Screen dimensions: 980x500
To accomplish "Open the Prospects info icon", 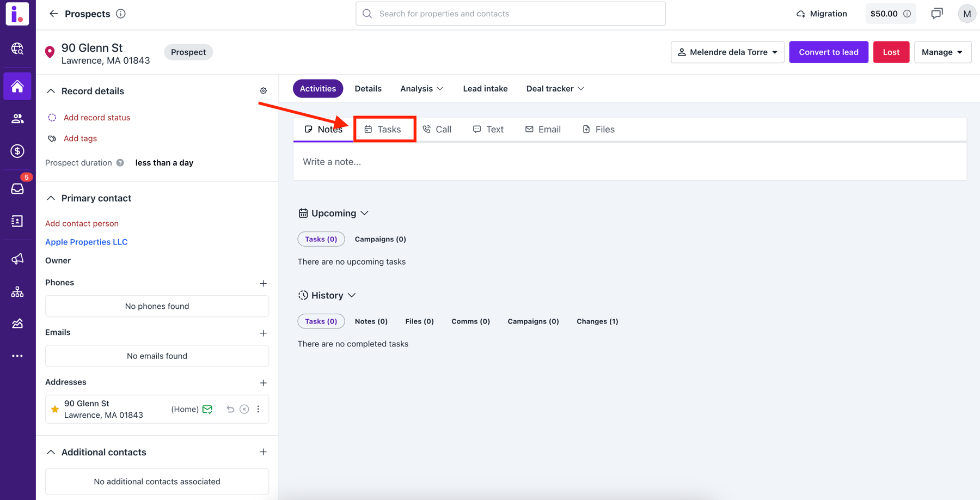I will point(121,14).
